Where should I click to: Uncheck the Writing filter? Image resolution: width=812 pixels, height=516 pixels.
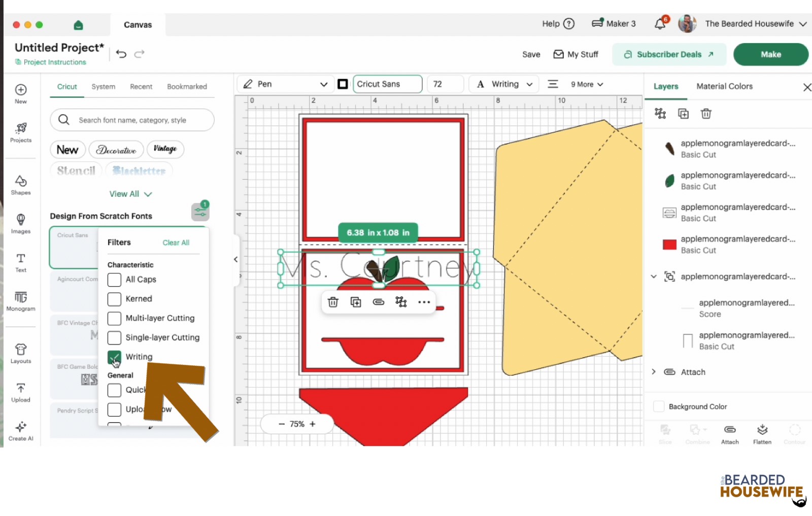115,357
